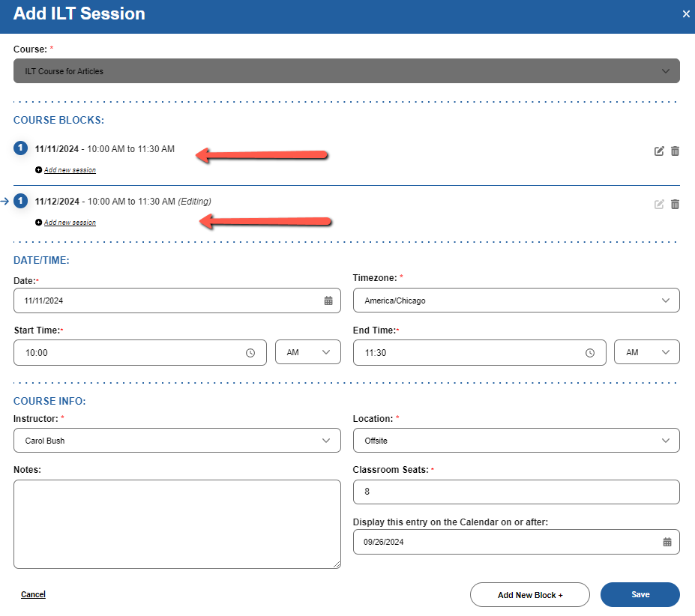Click Add New Block +

coord(529,594)
